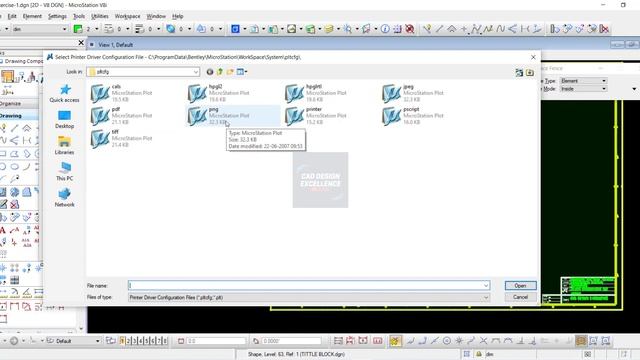Open the View Menu dropdown in dialog toolbar
The width and height of the screenshot is (640, 360).
(x=242, y=72)
